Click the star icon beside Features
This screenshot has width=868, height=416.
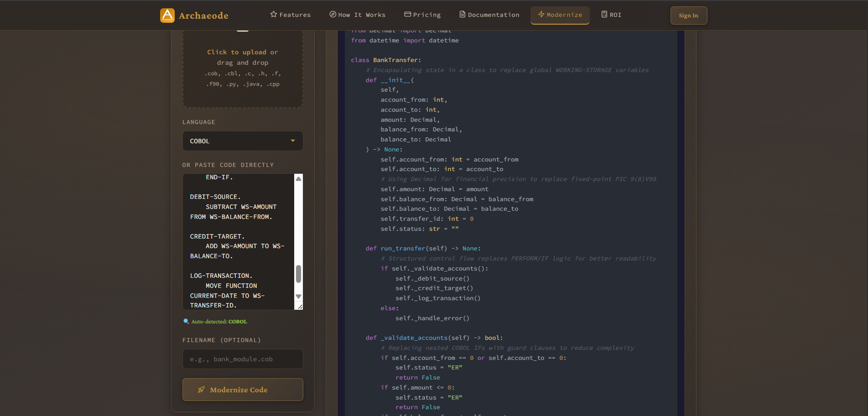click(274, 14)
